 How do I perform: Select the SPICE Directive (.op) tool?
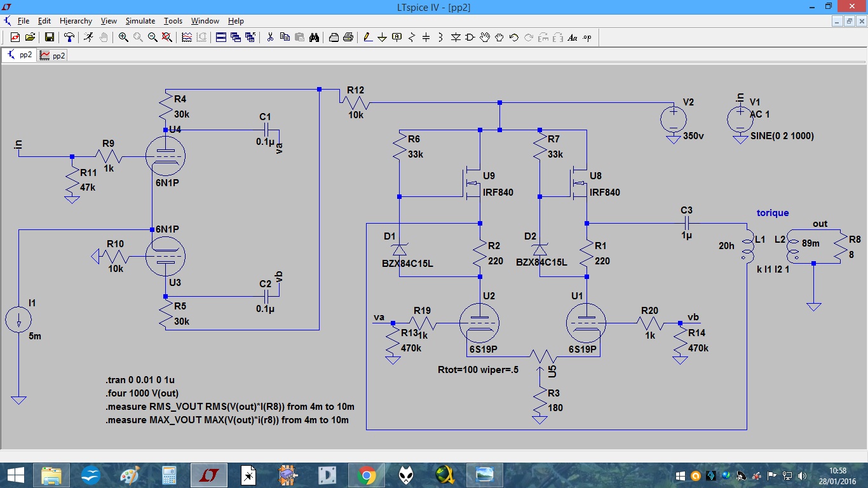pyautogui.click(x=587, y=37)
